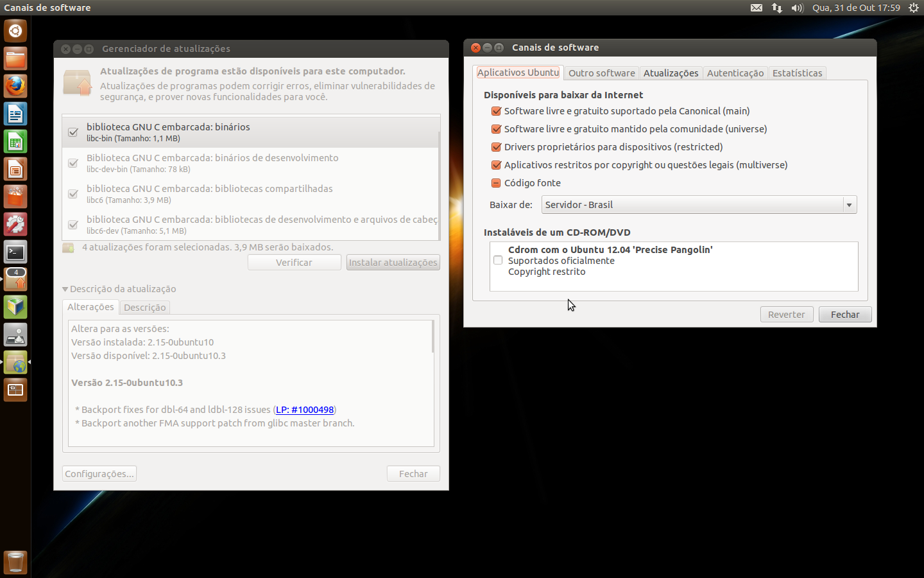The width and height of the screenshot is (924, 578).
Task: Switch to the Atualizações tab
Action: tap(671, 73)
